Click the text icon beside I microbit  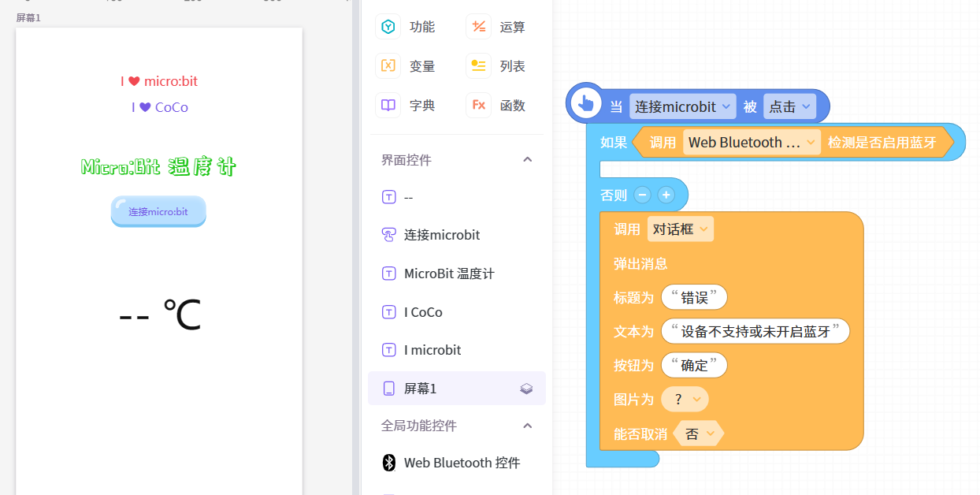coord(388,350)
